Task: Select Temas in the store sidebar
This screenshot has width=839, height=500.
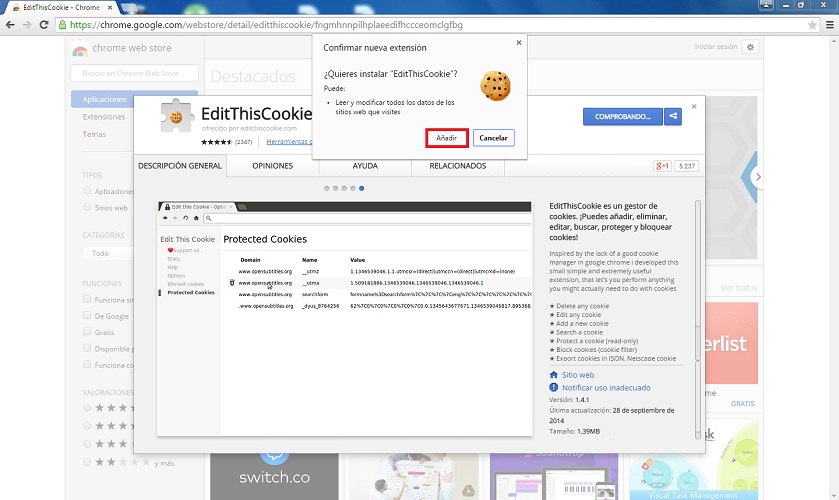Action: coord(94,134)
